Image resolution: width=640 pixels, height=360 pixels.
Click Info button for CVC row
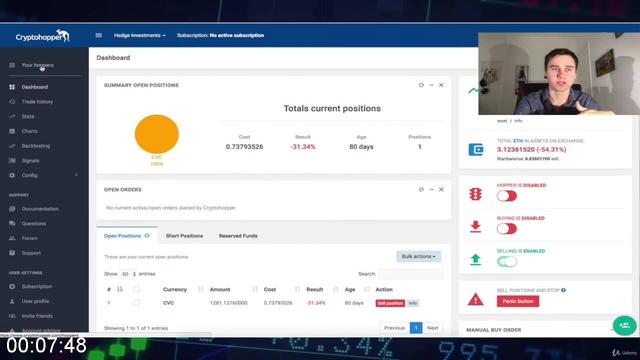tap(413, 303)
